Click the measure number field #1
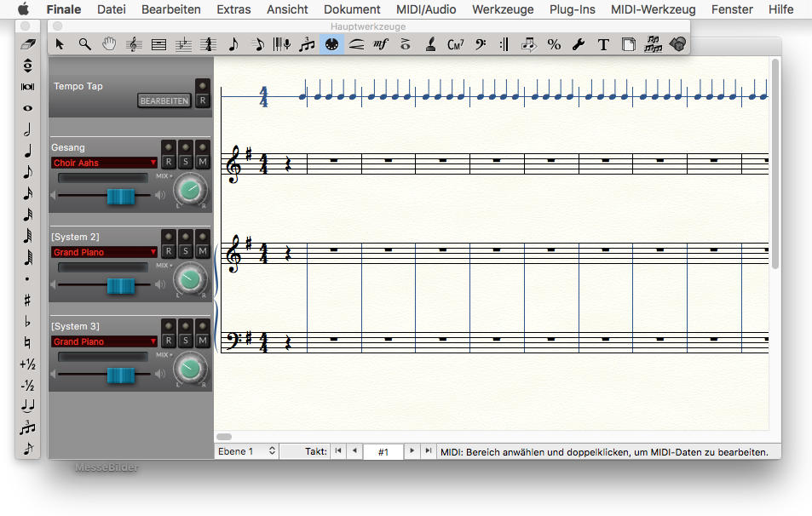 tap(383, 452)
